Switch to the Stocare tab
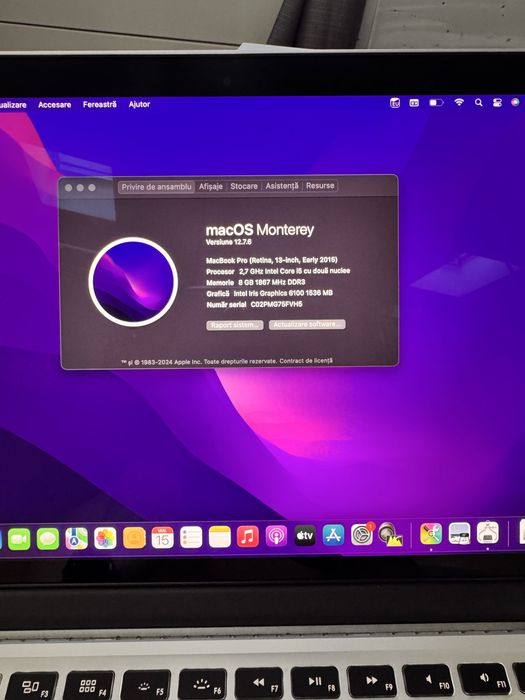Viewport: 525px width, 700px height. coord(244,186)
